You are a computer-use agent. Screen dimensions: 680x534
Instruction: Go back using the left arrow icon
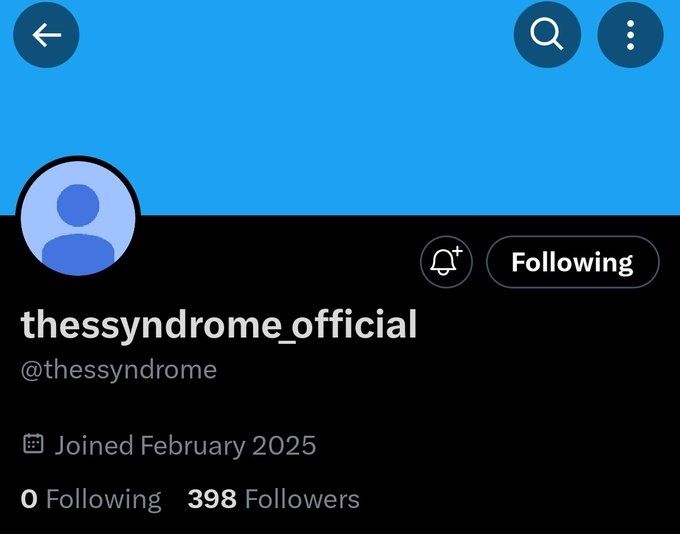(46, 35)
